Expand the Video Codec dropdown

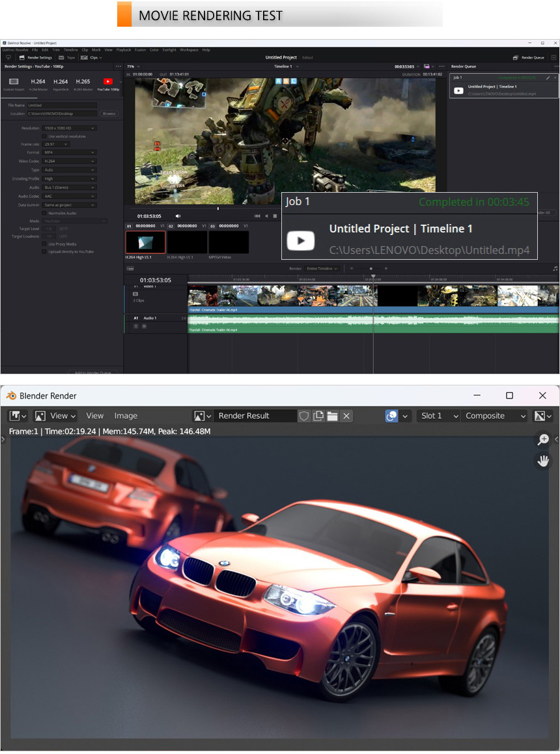(x=69, y=161)
